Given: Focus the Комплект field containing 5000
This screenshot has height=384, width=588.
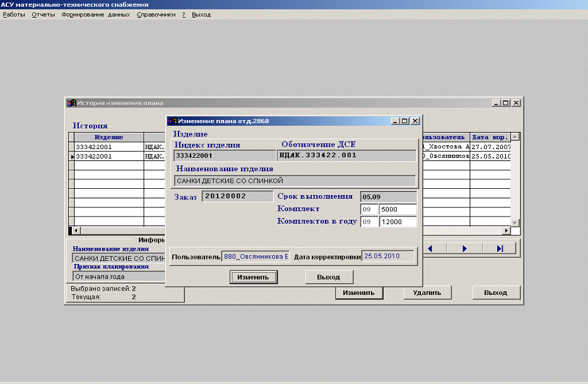Looking at the screenshot, I should [397, 209].
